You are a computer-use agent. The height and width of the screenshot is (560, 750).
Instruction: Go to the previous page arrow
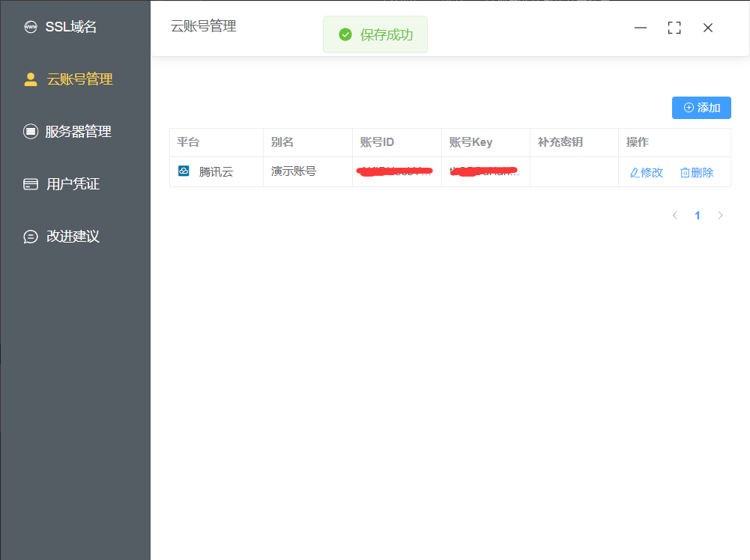tap(675, 216)
